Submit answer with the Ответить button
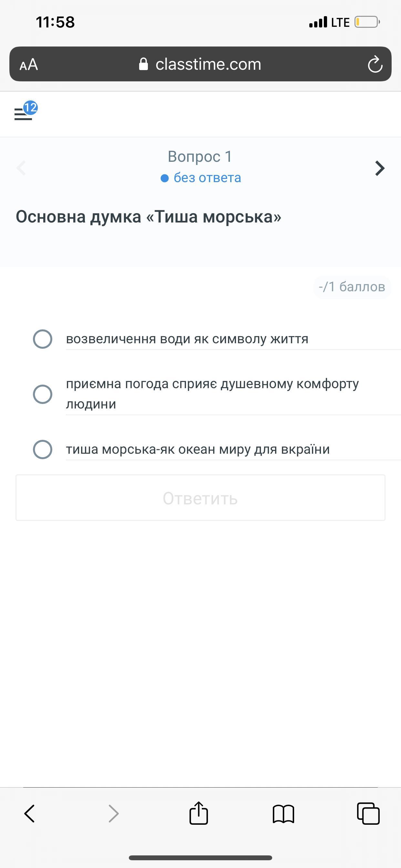Viewport: 401px width, 868px height. tap(200, 498)
